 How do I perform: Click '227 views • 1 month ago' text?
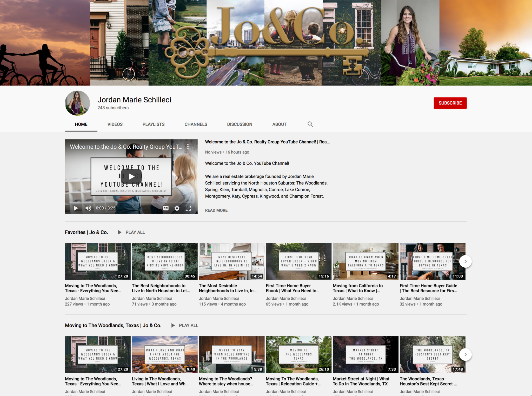(x=87, y=304)
